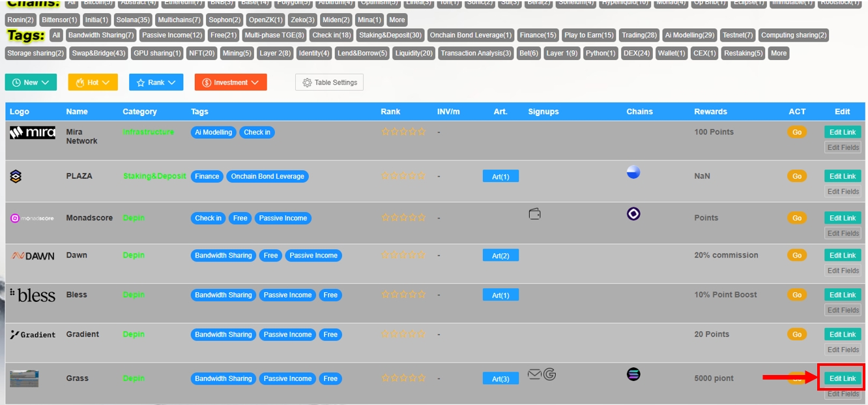Open Art(3) in the Grass row
The width and height of the screenshot is (868, 405).
pos(500,379)
